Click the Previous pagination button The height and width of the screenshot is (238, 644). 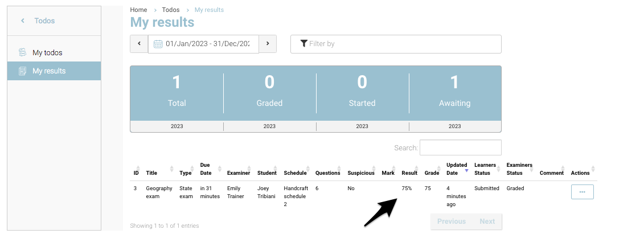coord(452,221)
